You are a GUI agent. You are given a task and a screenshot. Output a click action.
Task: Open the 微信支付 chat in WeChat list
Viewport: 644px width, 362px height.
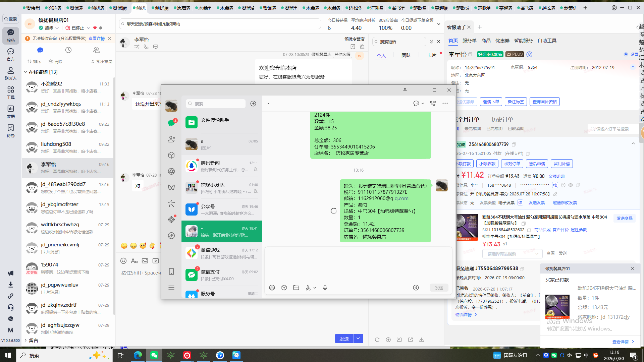222,275
